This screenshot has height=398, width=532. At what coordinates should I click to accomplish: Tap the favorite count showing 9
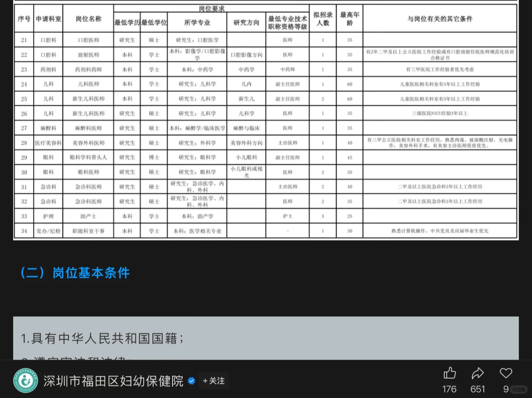pyautogui.click(x=505, y=389)
